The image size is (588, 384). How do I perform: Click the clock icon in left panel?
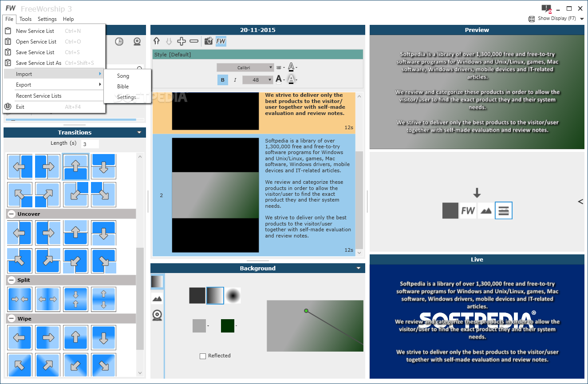click(119, 42)
